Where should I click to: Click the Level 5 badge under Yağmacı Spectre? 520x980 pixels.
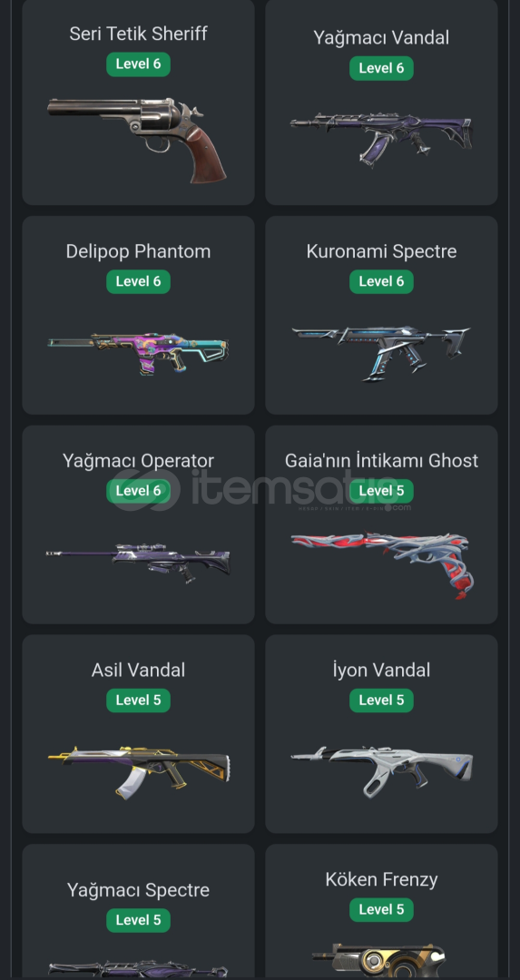click(138, 920)
